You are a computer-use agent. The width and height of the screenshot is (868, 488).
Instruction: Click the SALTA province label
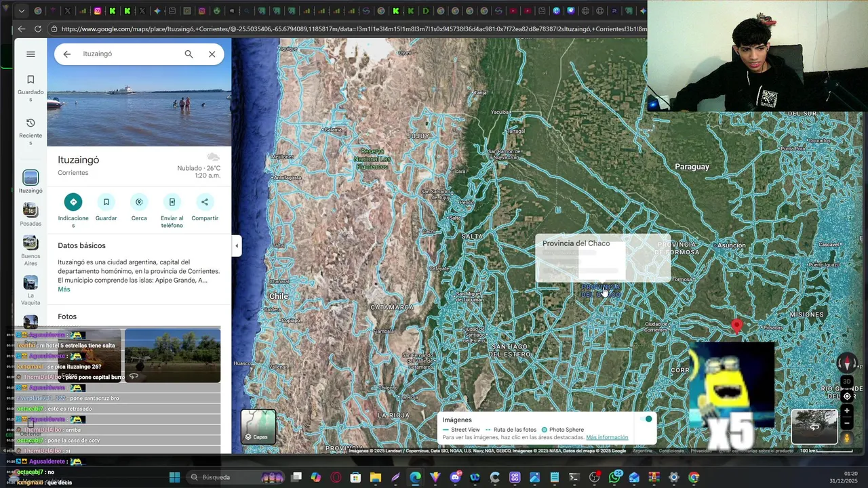[472, 237]
